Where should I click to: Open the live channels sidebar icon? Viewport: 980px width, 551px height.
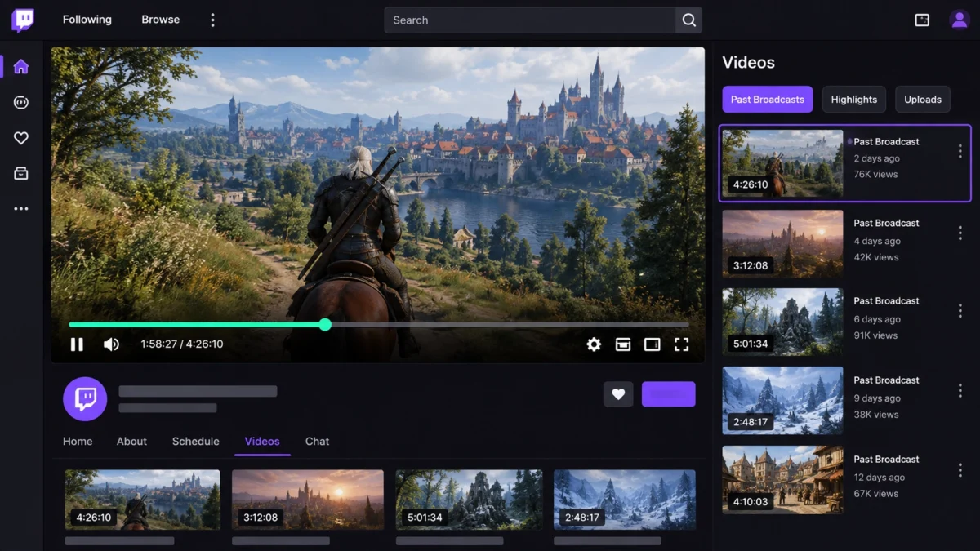(x=21, y=102)
